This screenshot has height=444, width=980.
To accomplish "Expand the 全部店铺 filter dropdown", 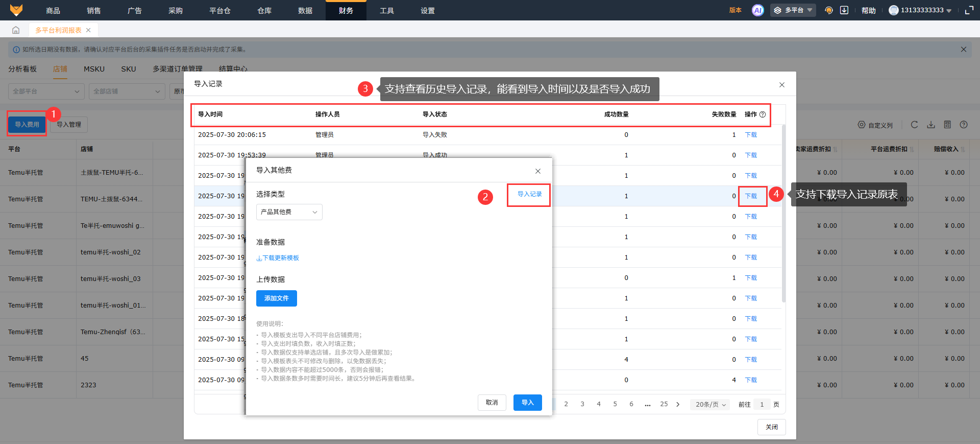I will coord(127,91).
